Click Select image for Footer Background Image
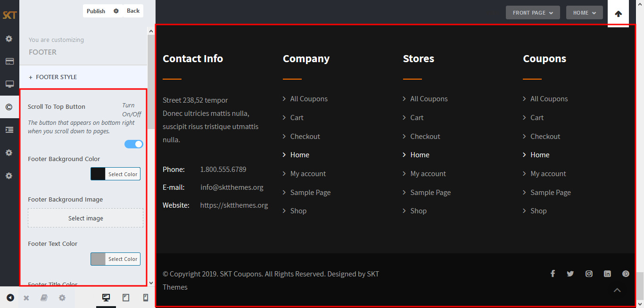This screenshot has width=644, height=308. (x=85, y=219)
